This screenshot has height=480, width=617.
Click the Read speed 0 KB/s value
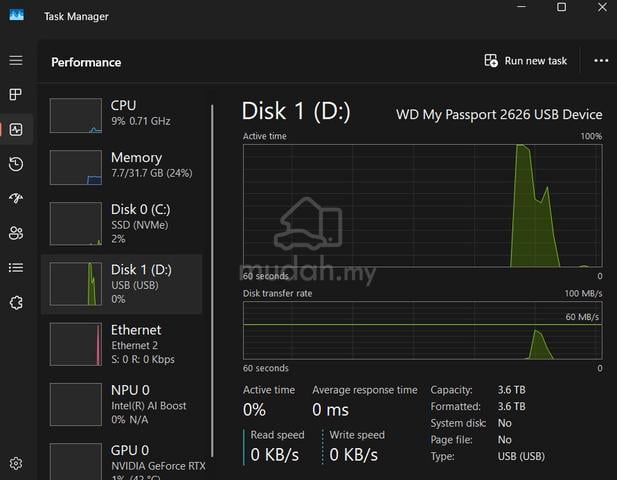(275, 455)
